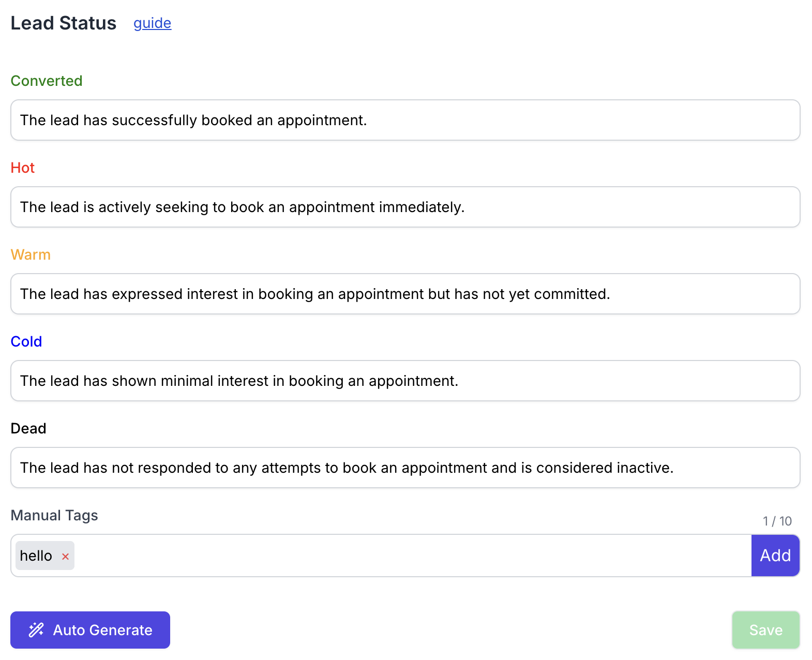
Task: Click the Auto Generate button label
Action: (x=102, y=630)
